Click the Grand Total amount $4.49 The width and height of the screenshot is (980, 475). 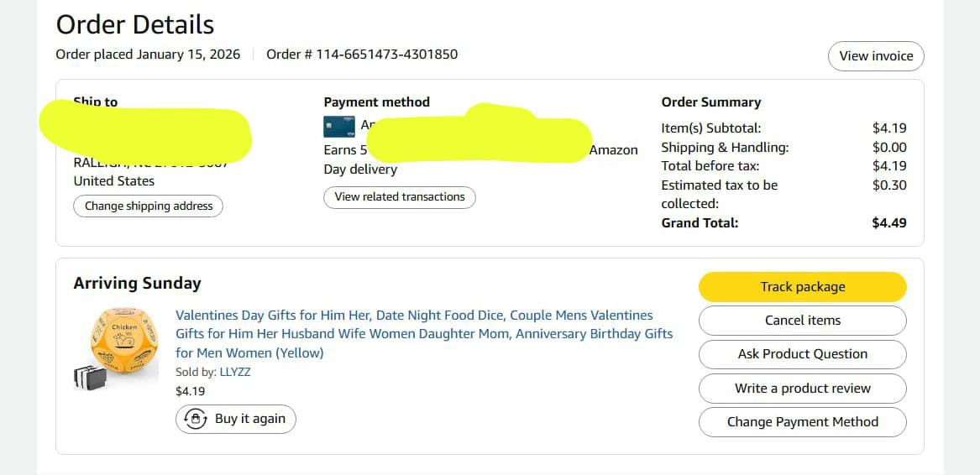889,223
